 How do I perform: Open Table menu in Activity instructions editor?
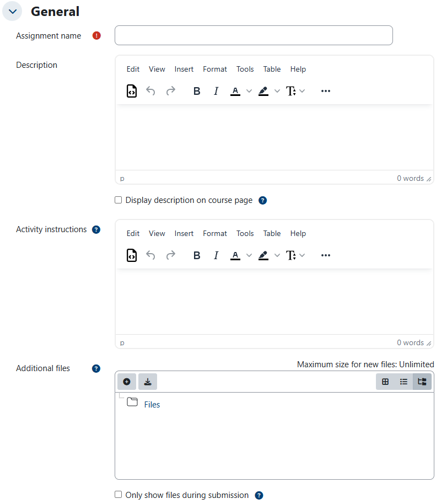tap(272, 233)
